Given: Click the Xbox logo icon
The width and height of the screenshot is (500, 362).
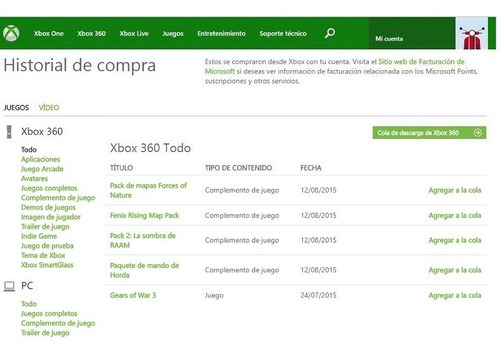Looking at the screenshot, I should (x=11, y=33).
